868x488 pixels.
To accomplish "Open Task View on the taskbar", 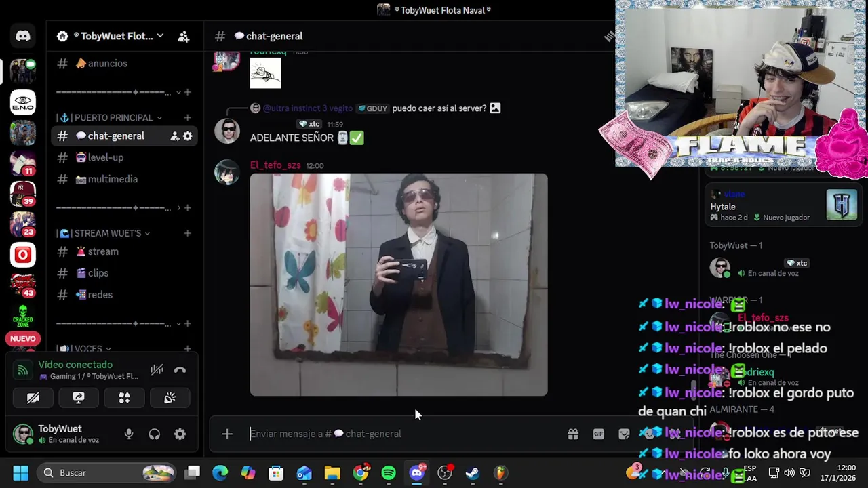I will [193, 473].
